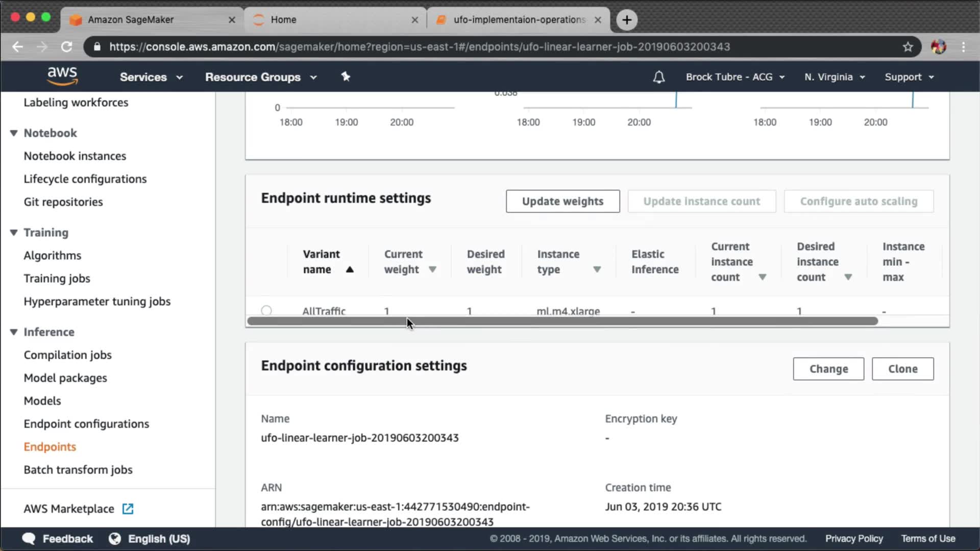Sort by Variant name ascending arrow

click(350, 270)
